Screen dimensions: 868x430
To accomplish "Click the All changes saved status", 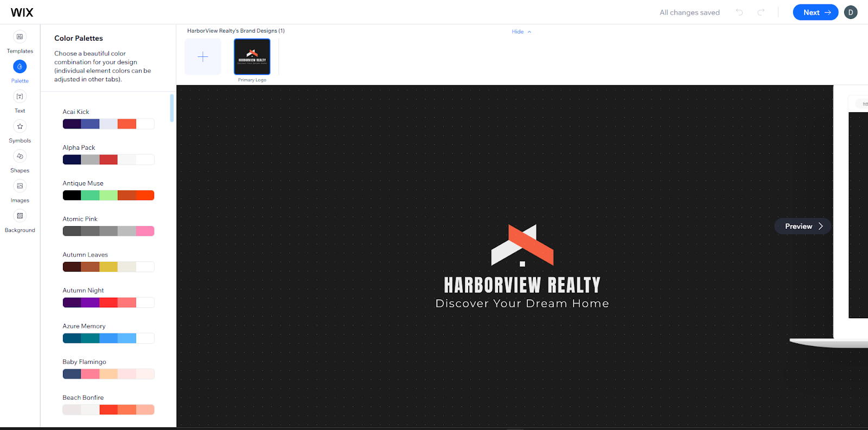I will pos(690,12).
